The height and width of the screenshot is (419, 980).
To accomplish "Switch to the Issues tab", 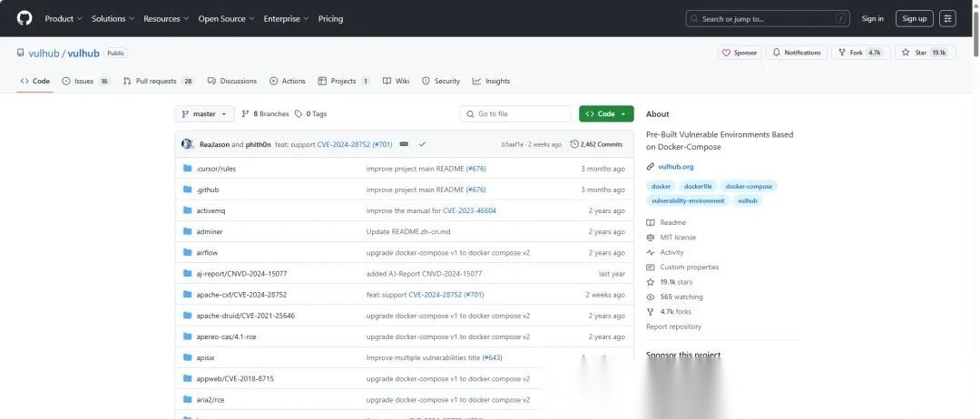I will (85, 82).
